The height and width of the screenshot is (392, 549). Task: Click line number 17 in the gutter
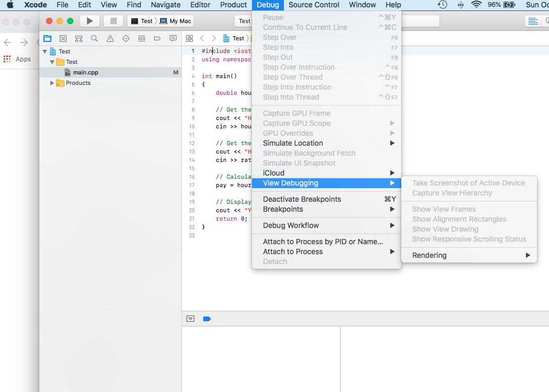click(192, 186)
